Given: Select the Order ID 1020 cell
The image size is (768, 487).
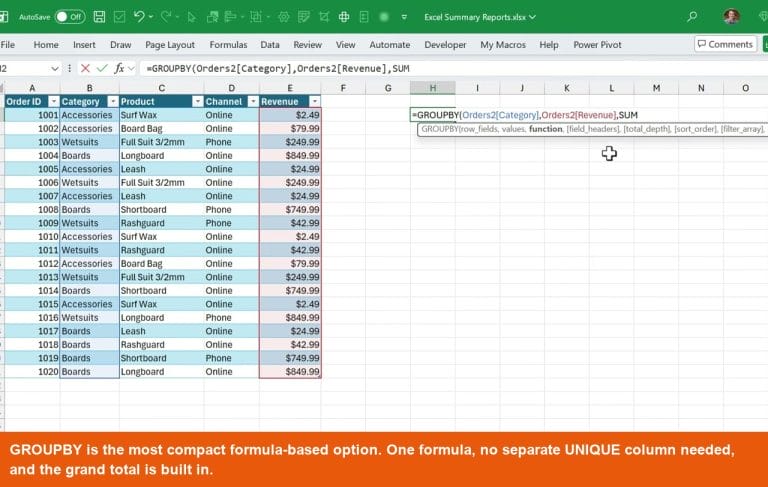Looking at the screenshot, I should pyautogui.click(x=32, y=372).
